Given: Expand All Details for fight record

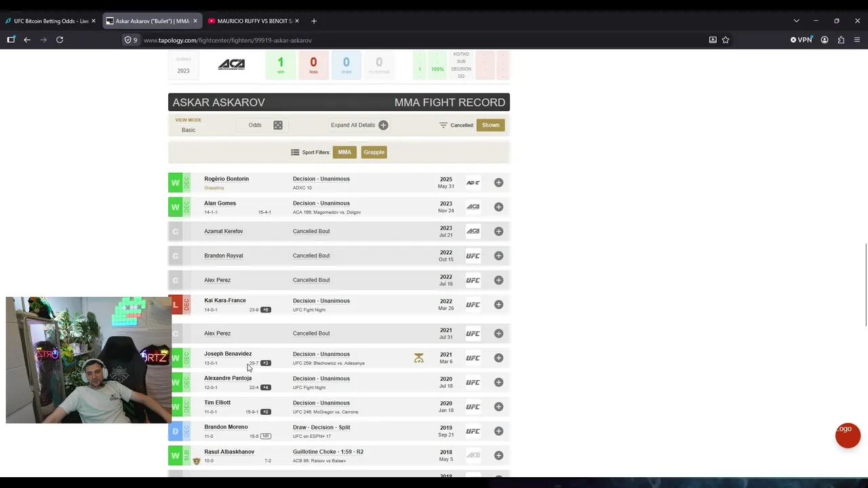Looking at the screenshot, I should 359,125.
